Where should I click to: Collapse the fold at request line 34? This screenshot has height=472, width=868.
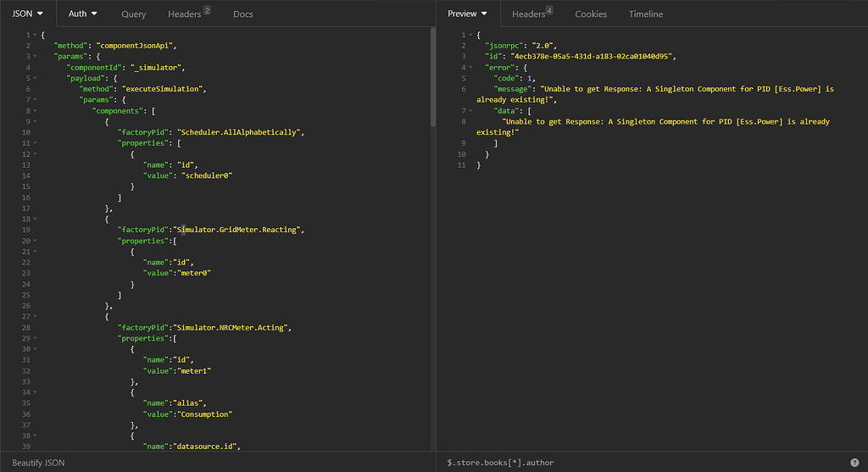tap(35, 392)
